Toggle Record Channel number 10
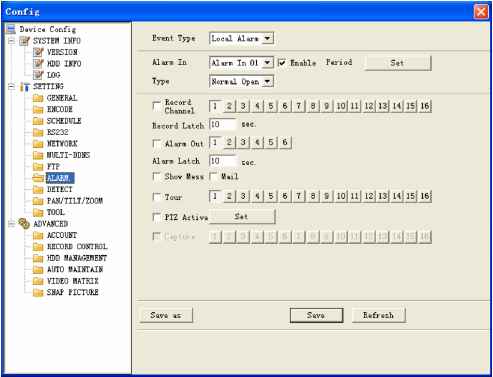Screen dimensions: 493x377 tap(341, 106)
